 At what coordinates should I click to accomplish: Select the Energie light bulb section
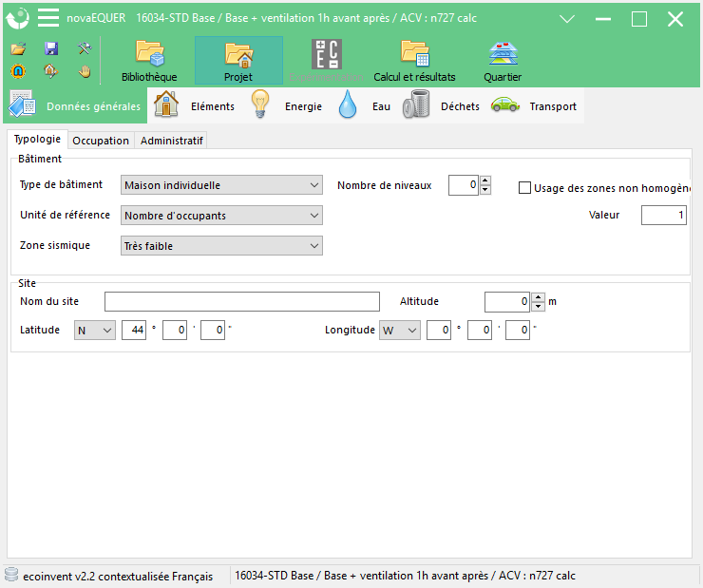(x=287, y=105)
